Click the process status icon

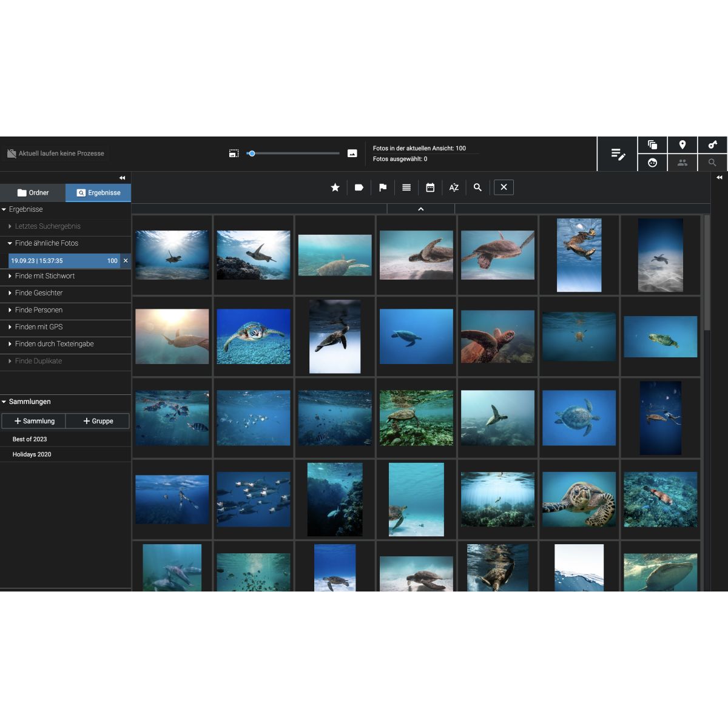[11, 153]
